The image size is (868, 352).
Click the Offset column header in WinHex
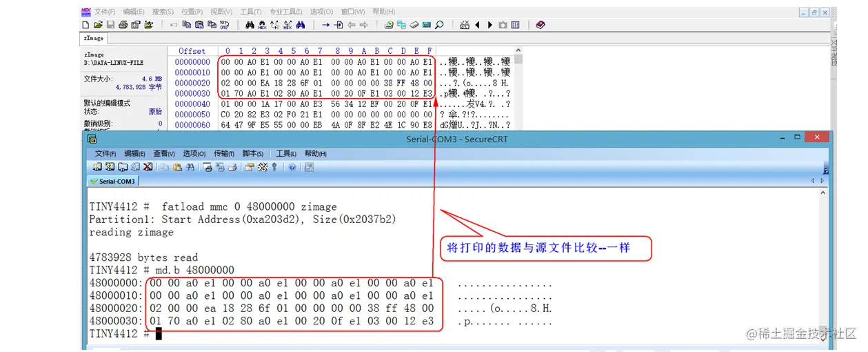tap(192, 51)
